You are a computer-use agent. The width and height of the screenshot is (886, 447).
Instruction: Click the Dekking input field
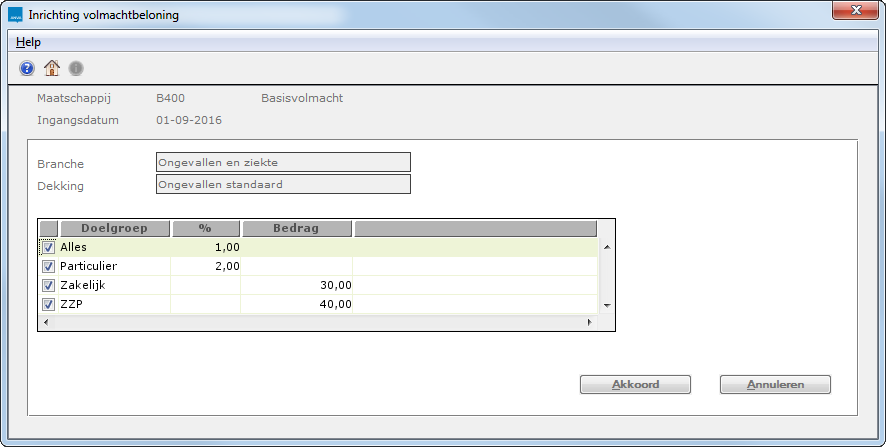pyautogui.click(x=283, y=184)
